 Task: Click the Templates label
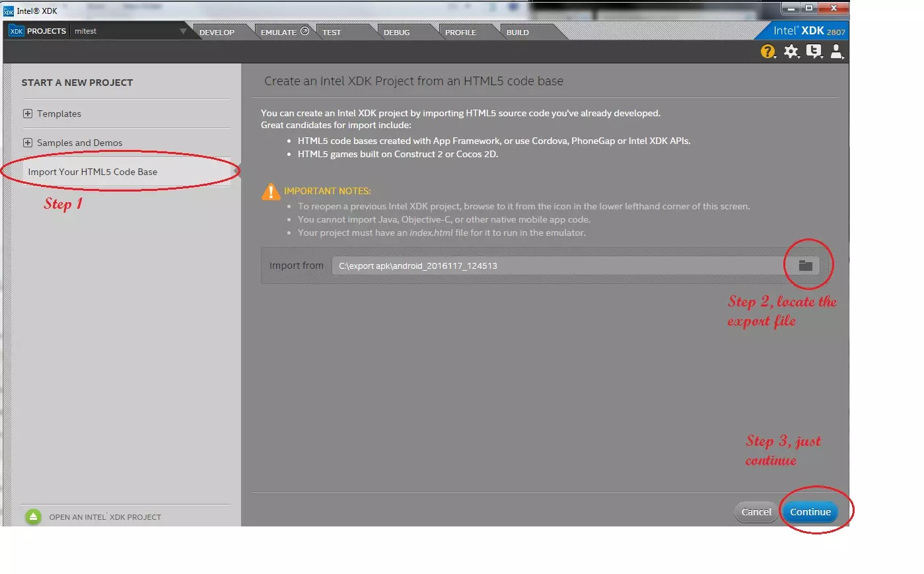59,114
